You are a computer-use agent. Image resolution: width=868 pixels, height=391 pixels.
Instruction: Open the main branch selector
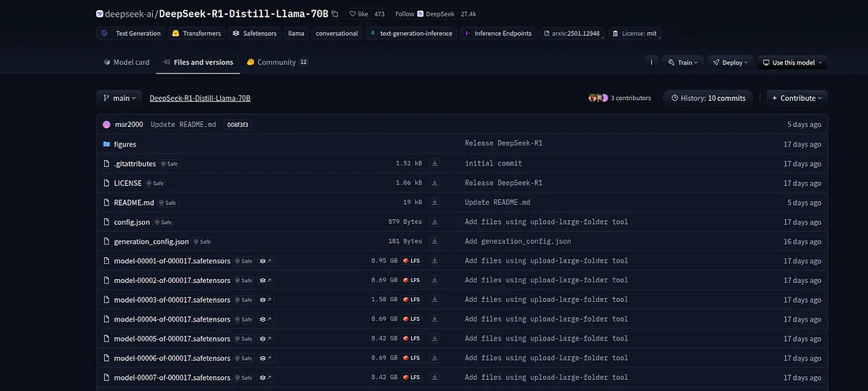(x=119, y=98)
